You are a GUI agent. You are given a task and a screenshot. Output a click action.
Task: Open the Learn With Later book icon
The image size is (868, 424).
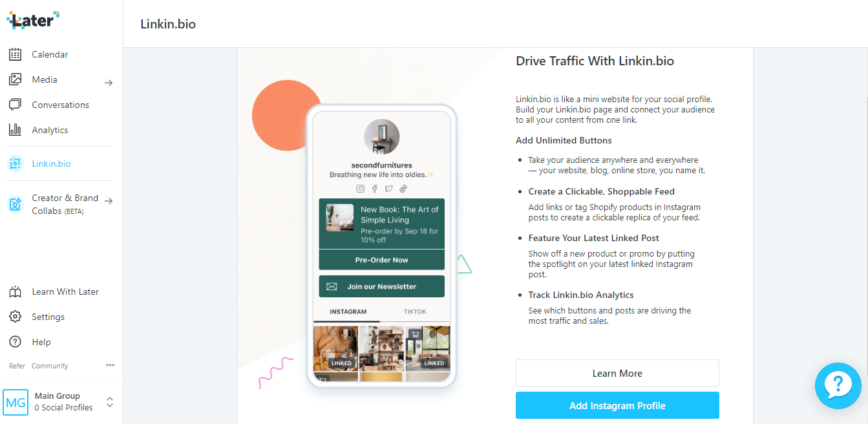(15, 291)
